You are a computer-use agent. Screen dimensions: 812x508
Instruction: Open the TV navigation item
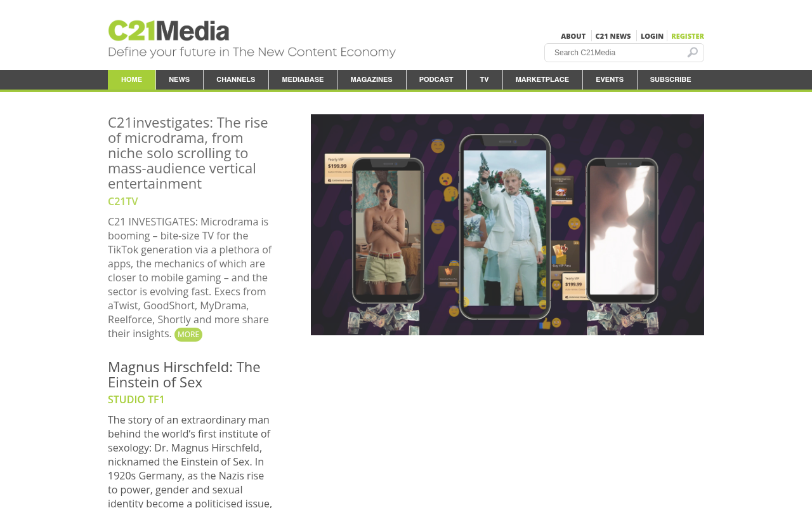click(x=485, y=79)
